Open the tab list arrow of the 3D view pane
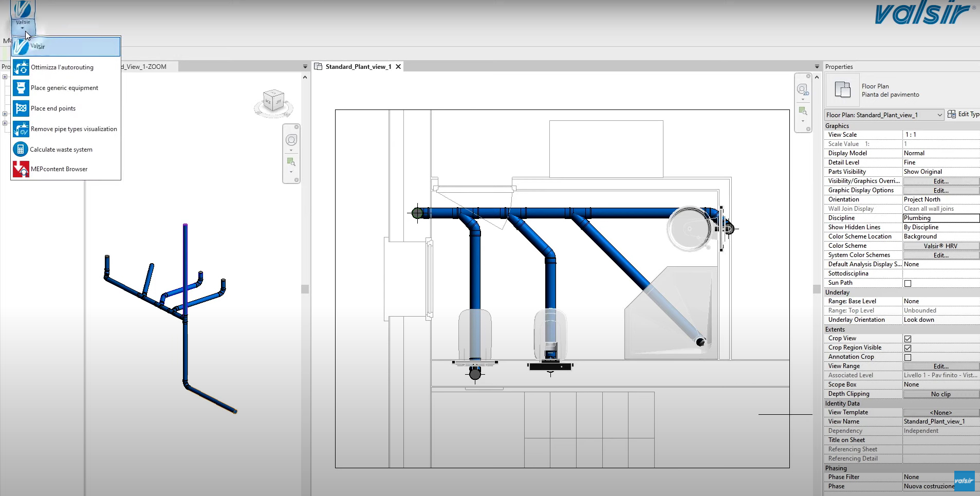 (305, 67)
